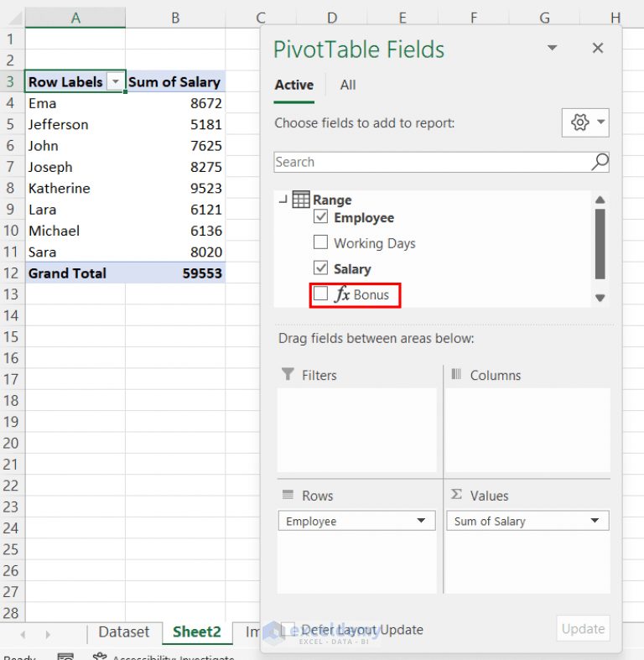Viewport: 644px width, 660px height.
Task: Click the Values sigma icon
Action: coord(456,494)
